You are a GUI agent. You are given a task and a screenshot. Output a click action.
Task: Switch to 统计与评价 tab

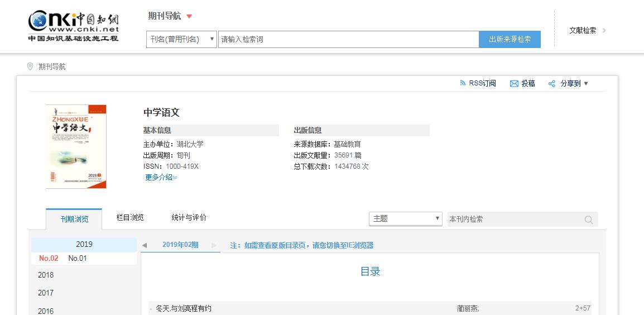coord(189,217)
